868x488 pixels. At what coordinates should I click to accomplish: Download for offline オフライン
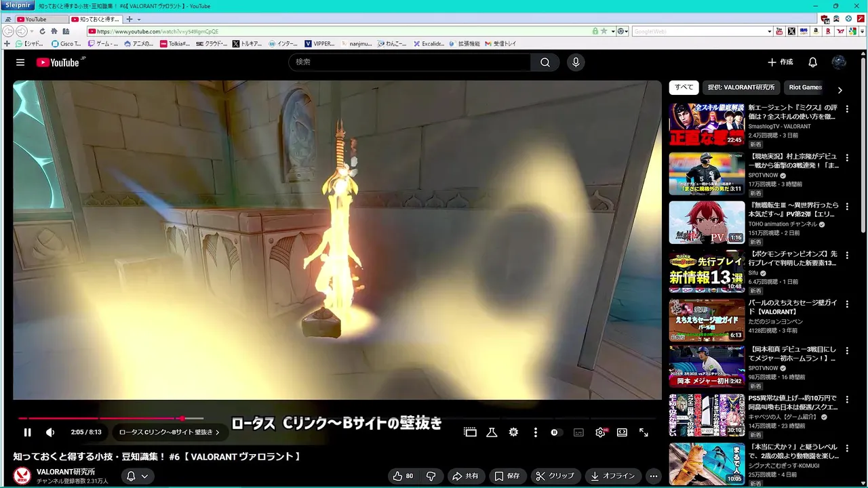tap(613, 476)
